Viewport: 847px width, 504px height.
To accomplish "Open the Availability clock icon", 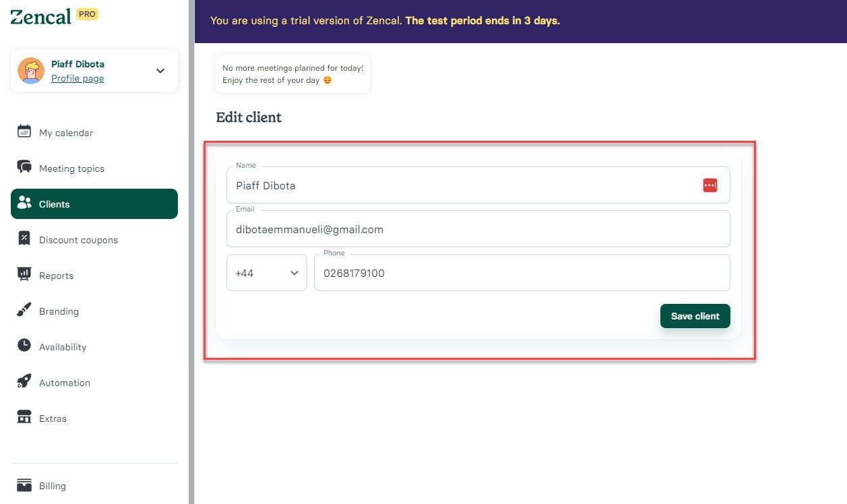I will pos(23,346).
